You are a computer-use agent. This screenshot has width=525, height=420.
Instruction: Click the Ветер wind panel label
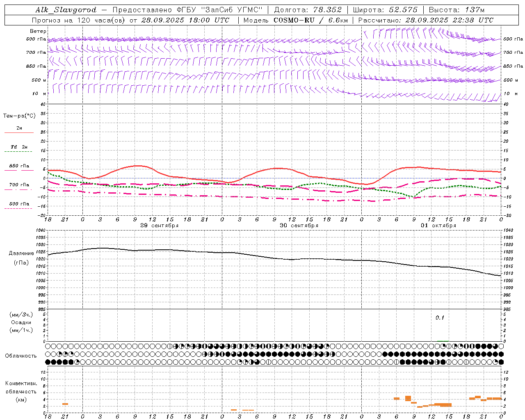coord(38,31)
